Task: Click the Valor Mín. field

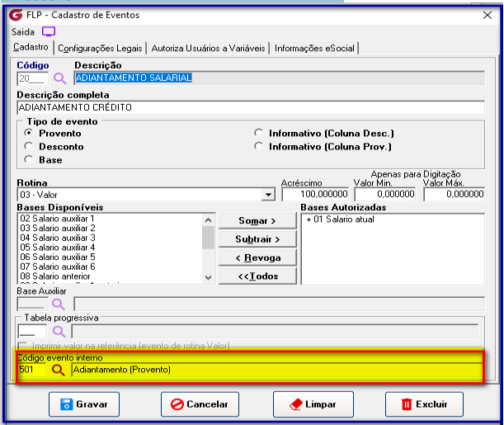Action: click(384, 194)
